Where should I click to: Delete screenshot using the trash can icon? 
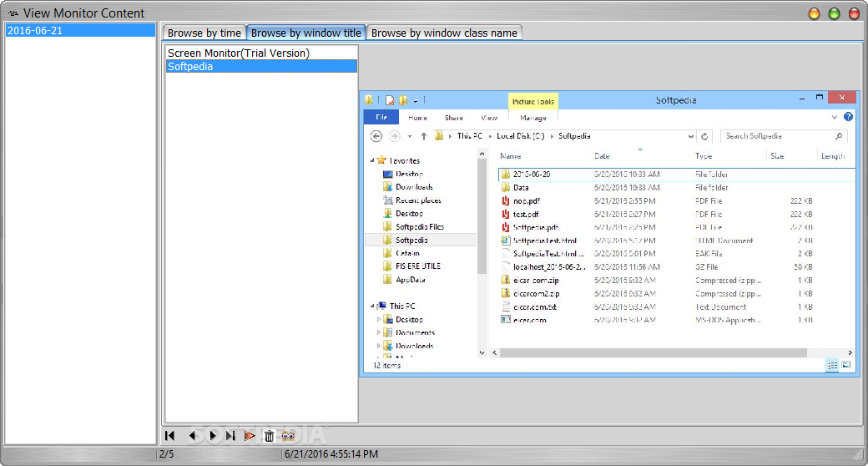click(x=269, y=436)
